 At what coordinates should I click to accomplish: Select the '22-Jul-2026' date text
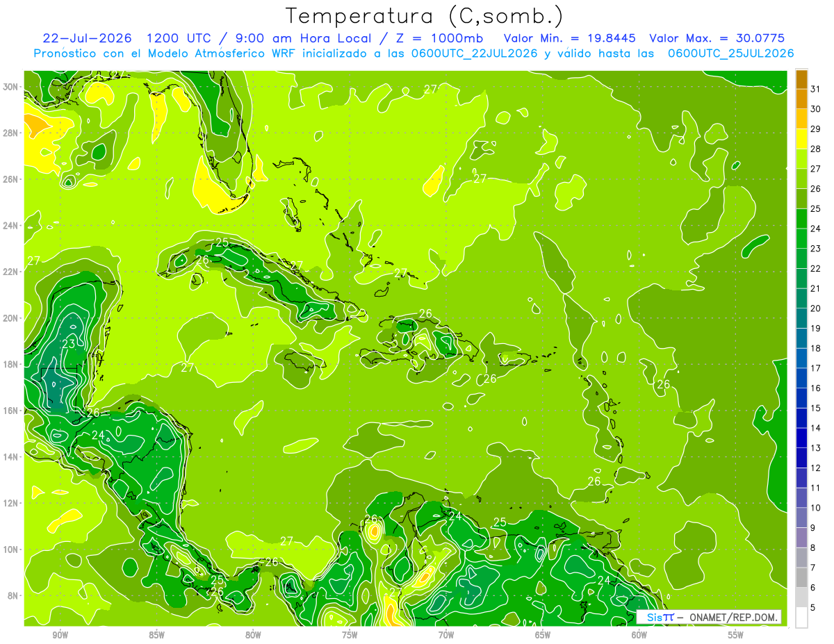pos(86,38)
